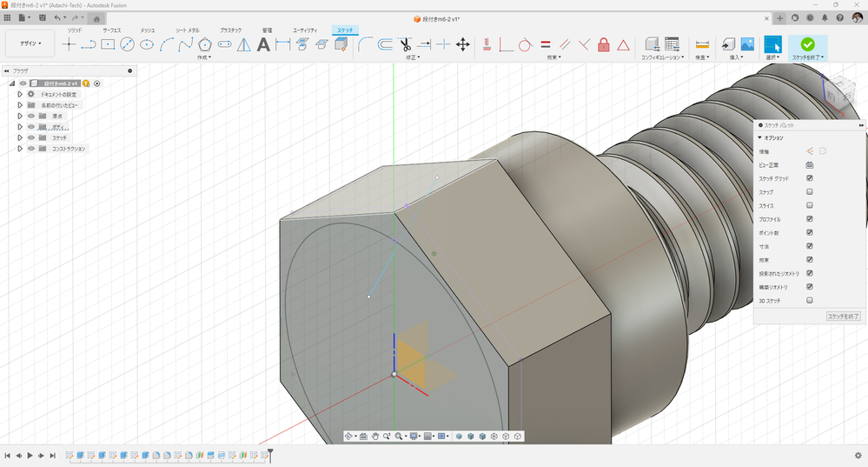Switch to the プラスチック tab
The width and height of the screenshot is (868, 467).
click(231, 30)
